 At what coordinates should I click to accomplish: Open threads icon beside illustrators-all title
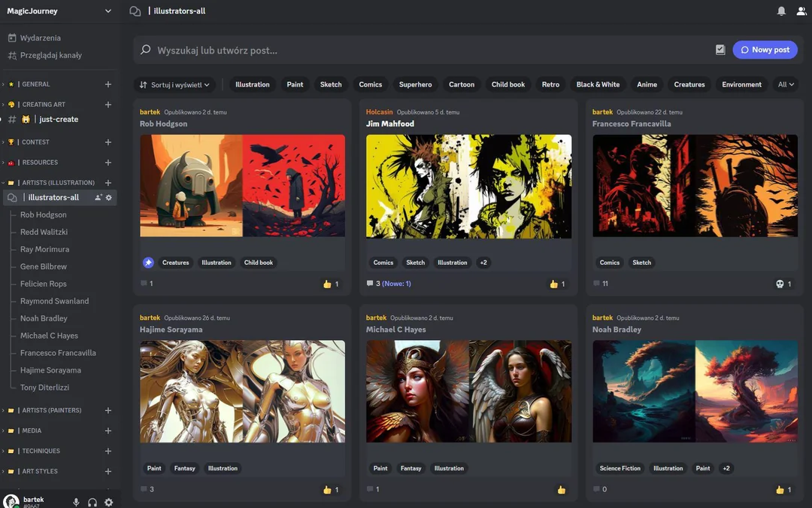(x=135, y=11)
